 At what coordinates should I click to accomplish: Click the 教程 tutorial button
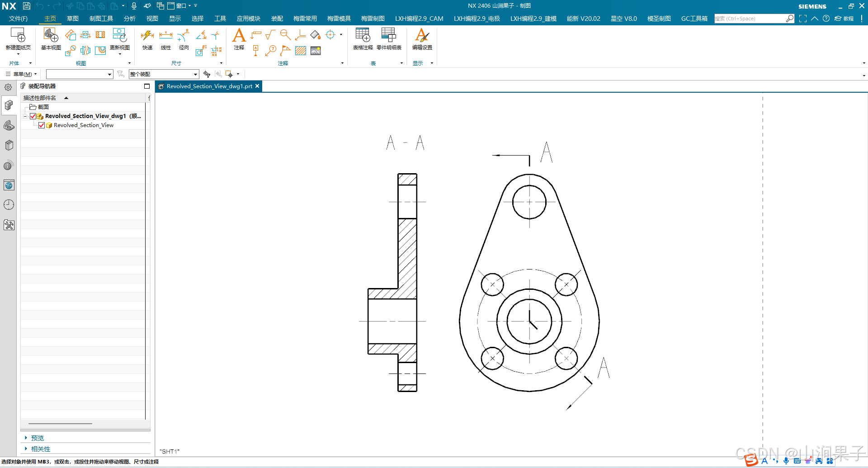844,19
